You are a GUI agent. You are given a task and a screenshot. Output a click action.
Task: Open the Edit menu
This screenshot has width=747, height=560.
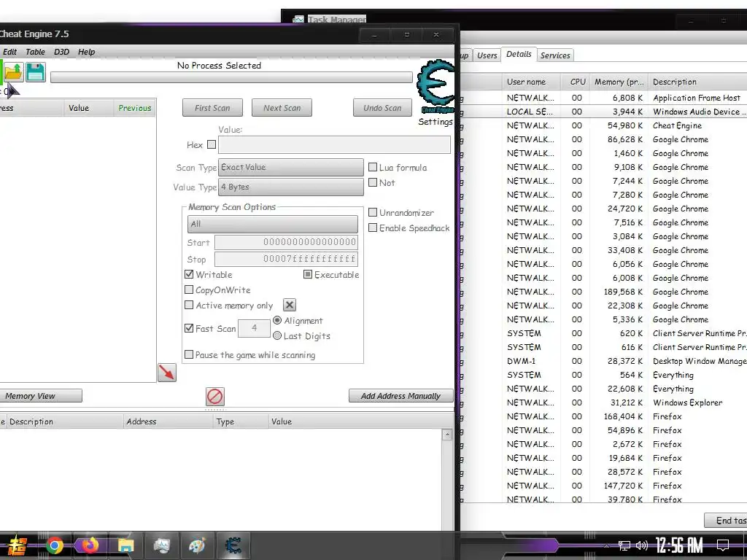tap(9, 52)
